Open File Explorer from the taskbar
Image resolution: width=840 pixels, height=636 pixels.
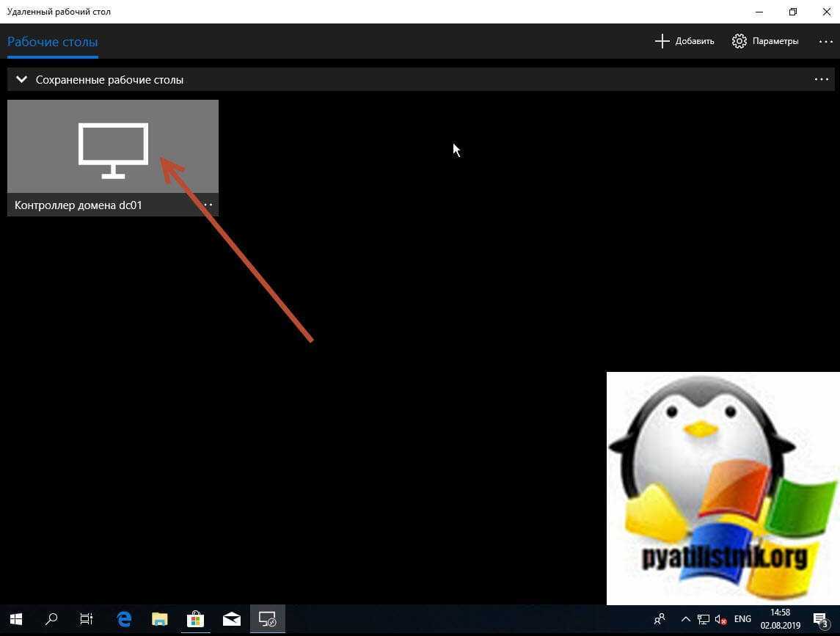click(x=159, y=620)
